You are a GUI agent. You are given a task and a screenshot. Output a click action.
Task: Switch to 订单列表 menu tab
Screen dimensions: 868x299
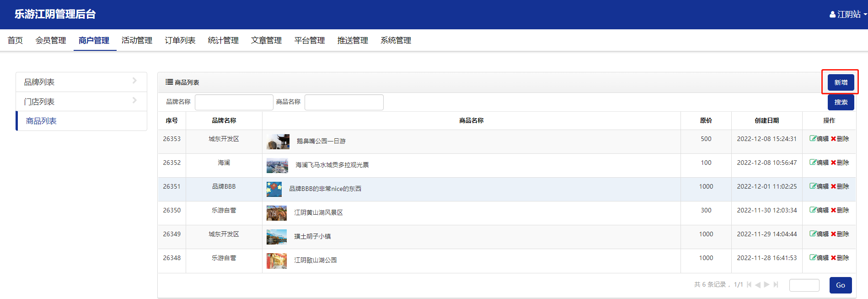click(180, 41)
